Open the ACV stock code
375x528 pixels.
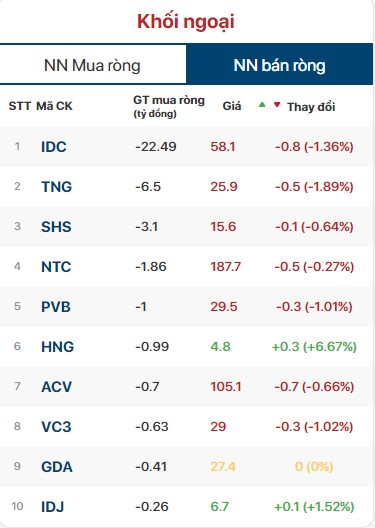click(56, 387)
